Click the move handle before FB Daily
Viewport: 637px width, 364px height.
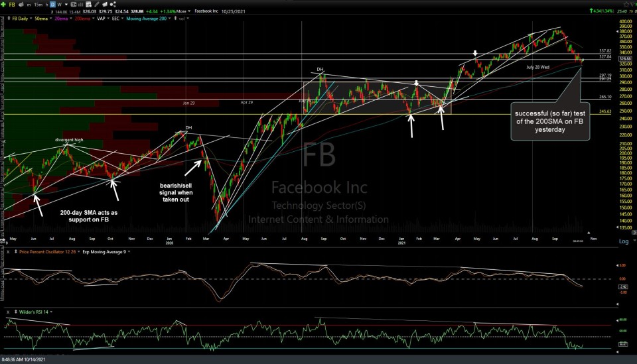click(x=9, y=19)
